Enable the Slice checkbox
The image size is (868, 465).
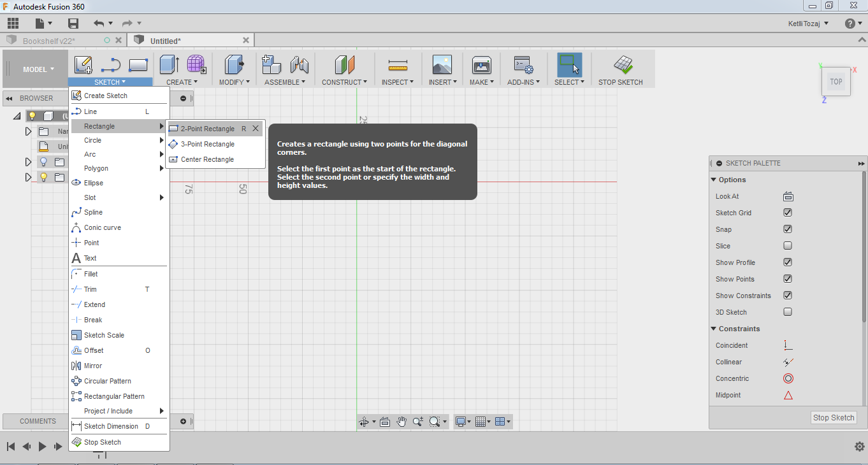tap(788, 246)
